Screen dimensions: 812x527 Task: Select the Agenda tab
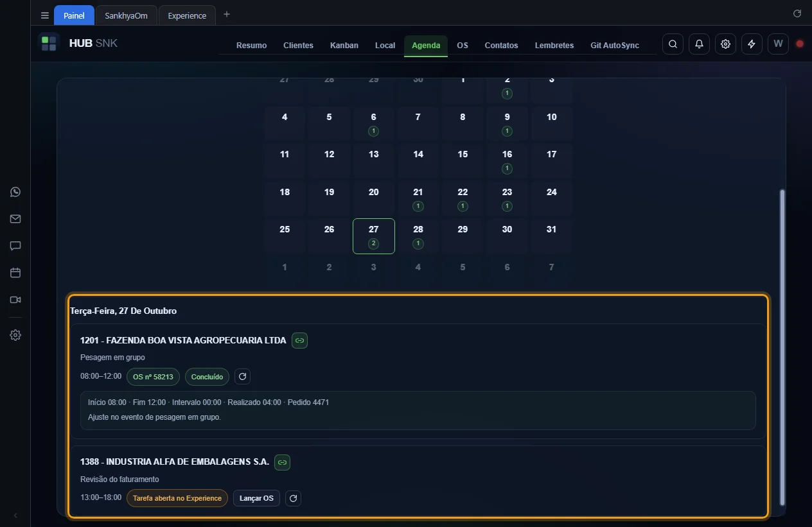pos(426,46)
